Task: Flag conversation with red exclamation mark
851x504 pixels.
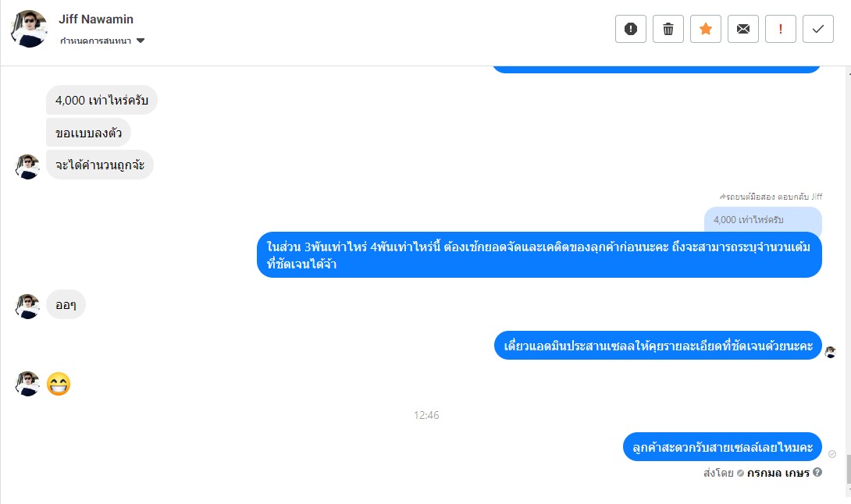Action: pos(781,29)
